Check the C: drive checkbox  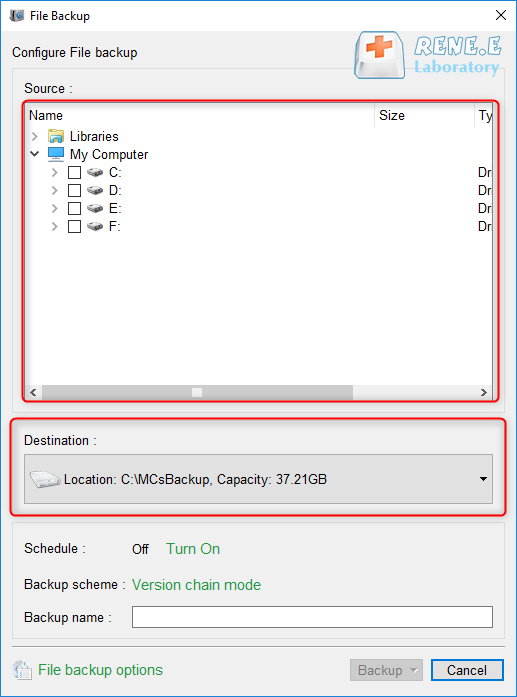(74, 172)
